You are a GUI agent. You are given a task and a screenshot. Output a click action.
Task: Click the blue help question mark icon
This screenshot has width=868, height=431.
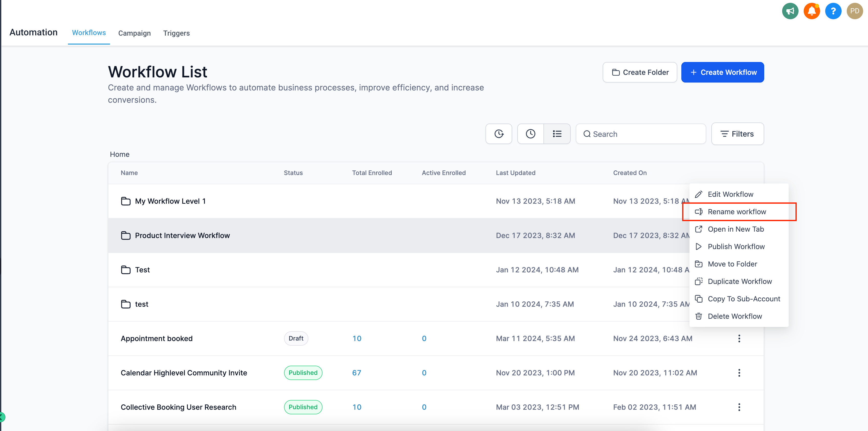point(833,11)
